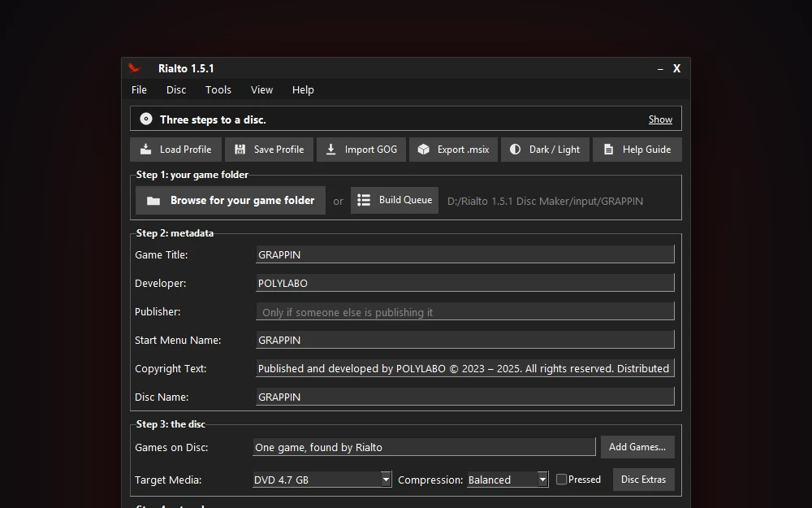Close the Rialto window
The image size is (812, 508).
pyautogui.click(x=677, y=68)
